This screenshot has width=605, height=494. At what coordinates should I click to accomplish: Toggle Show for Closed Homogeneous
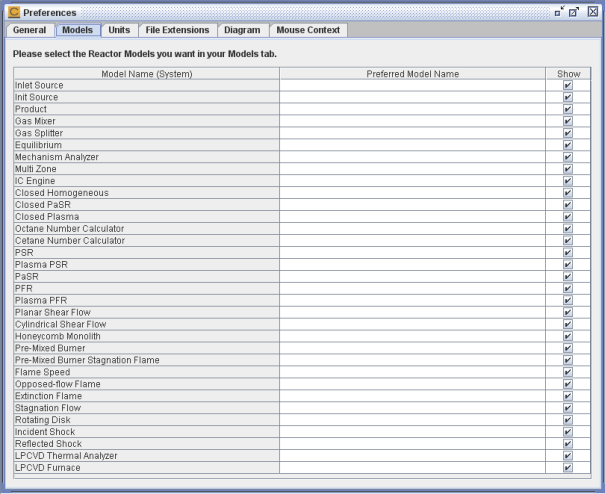pyautogui.click(x=568, y=193)
